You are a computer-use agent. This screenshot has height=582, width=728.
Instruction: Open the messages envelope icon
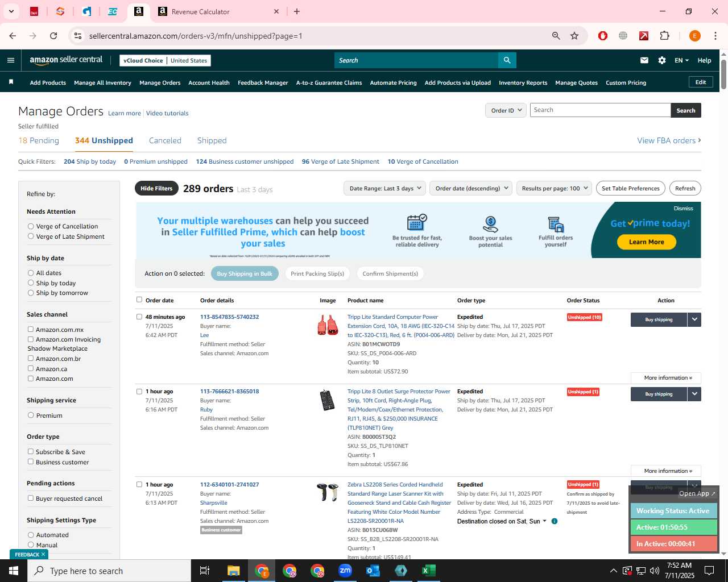(644, 60)
